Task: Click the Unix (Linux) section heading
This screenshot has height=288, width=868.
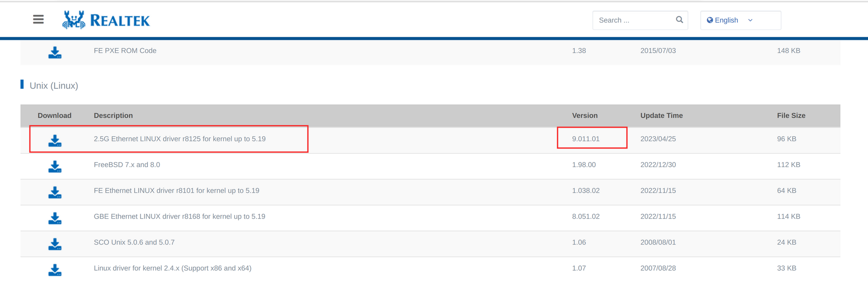Action: point(54,86)
